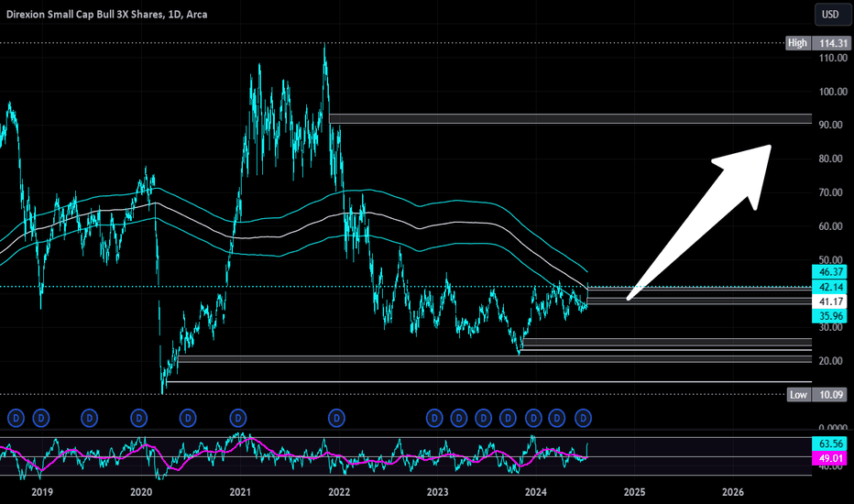Click the 2020 time axis label
The image size is (854, 504).
(x=141, y=492)
